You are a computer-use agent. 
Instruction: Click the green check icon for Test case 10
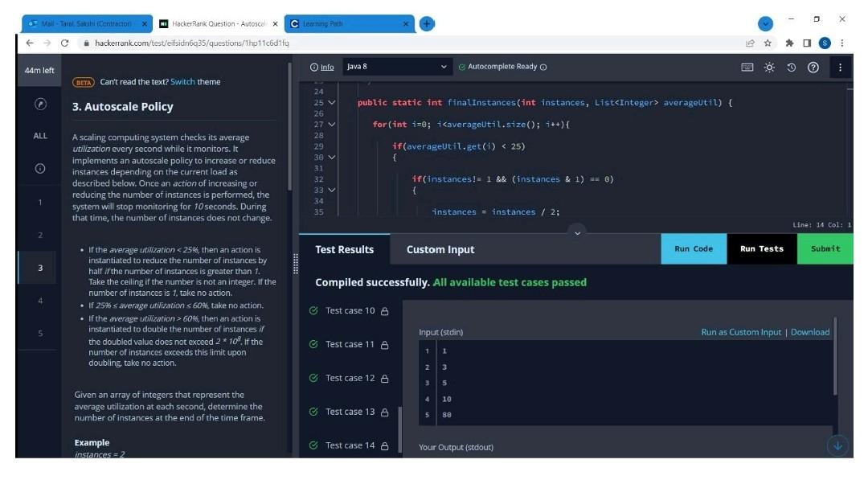(313, 310)
